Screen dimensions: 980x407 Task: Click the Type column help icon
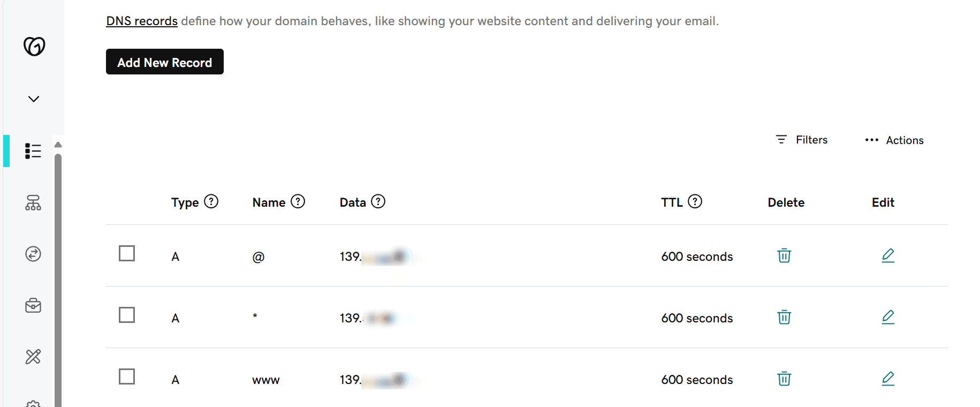click(212, 202)
